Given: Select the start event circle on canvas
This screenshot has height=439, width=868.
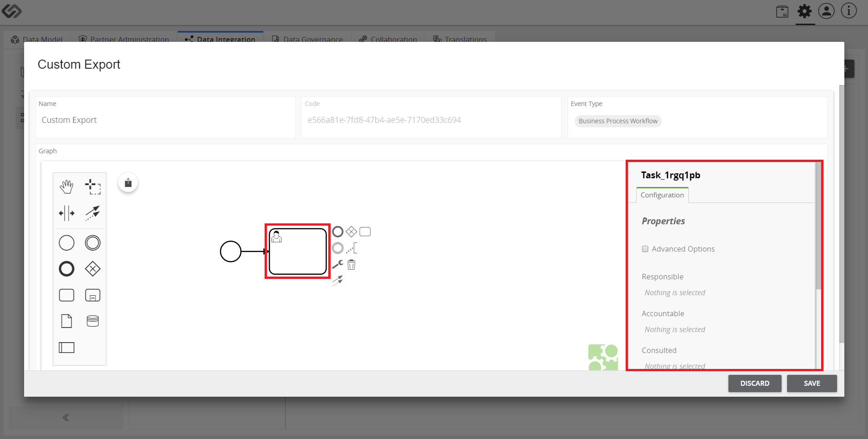Looking at the screenshot, I should (231, 252).
